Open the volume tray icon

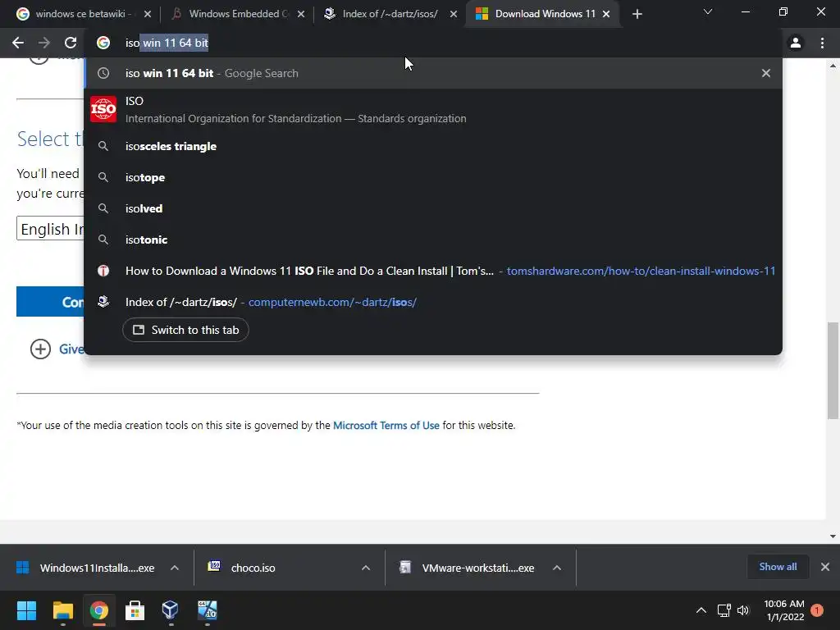coord(743,610)
